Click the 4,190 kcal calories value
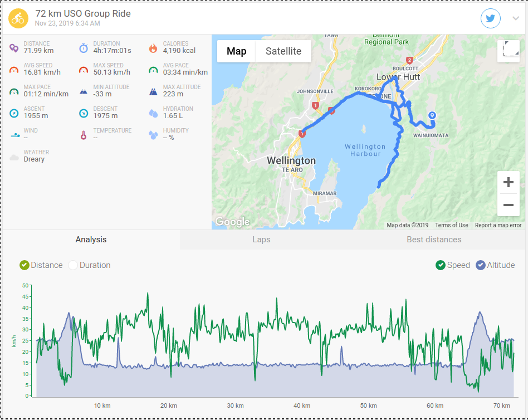528x420 pixels. [x=179, y=51]
